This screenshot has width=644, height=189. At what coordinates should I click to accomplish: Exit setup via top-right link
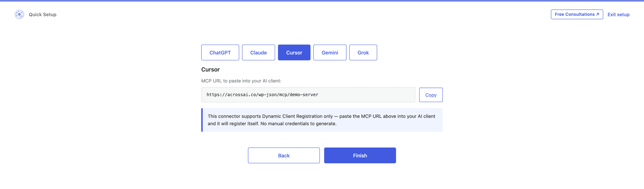tap(618, 15)
